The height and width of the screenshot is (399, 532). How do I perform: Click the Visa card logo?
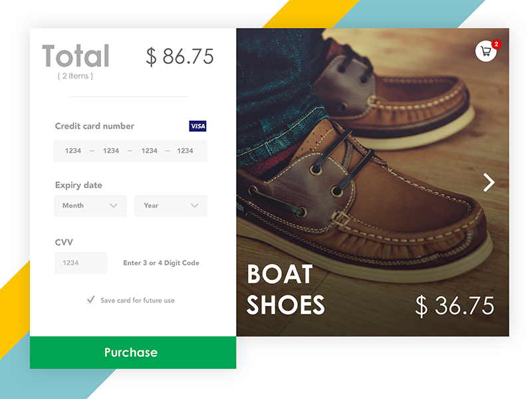click(x=197, y=126)
